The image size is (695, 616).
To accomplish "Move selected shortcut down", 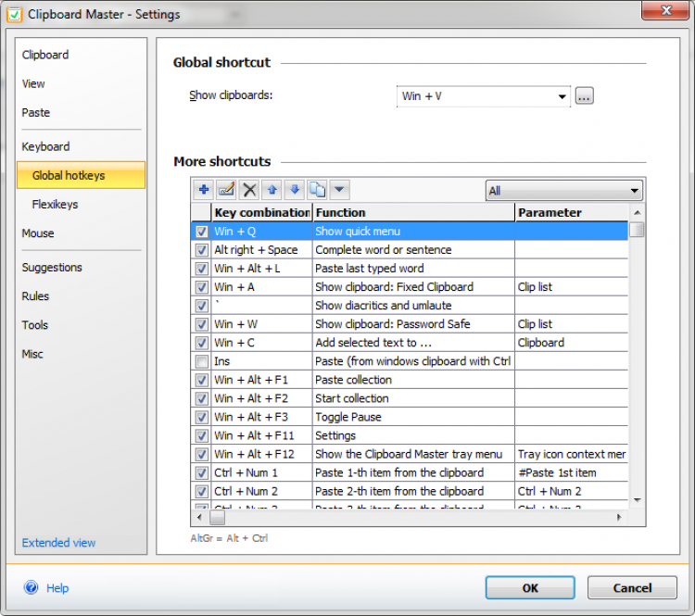I will tap(295, 190).
